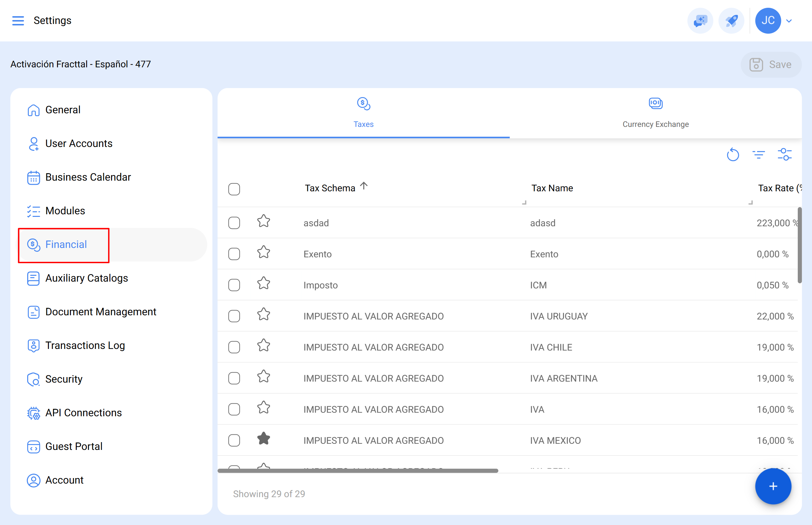Select the IVA URUGUAY tax name
Screen dimensions: 812x525
point(558,316)
